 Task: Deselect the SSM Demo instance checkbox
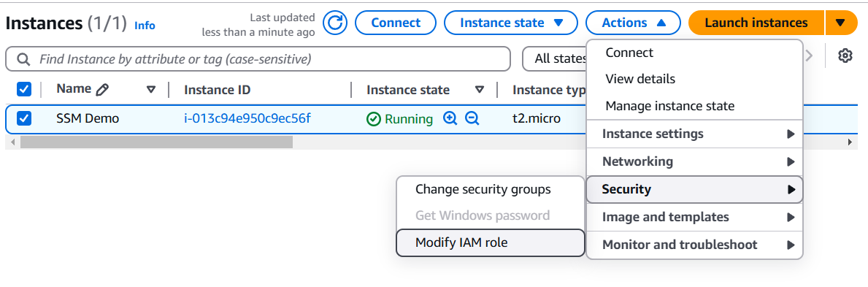(24, 118)
